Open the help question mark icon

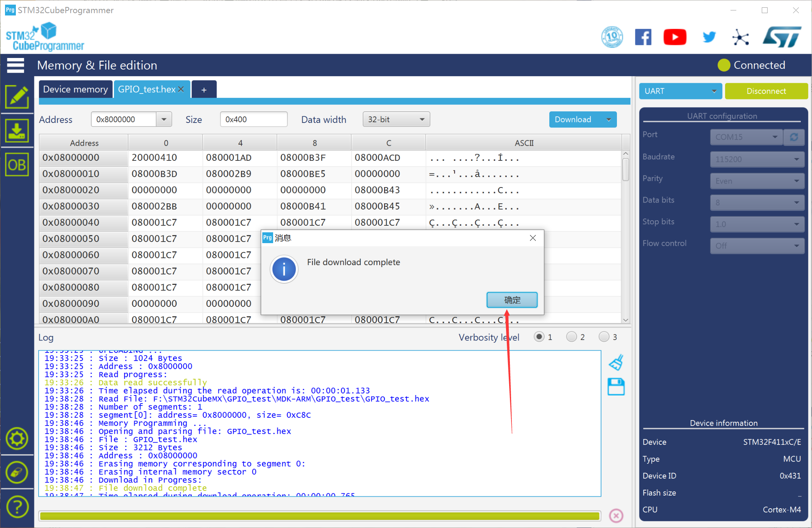17,506
